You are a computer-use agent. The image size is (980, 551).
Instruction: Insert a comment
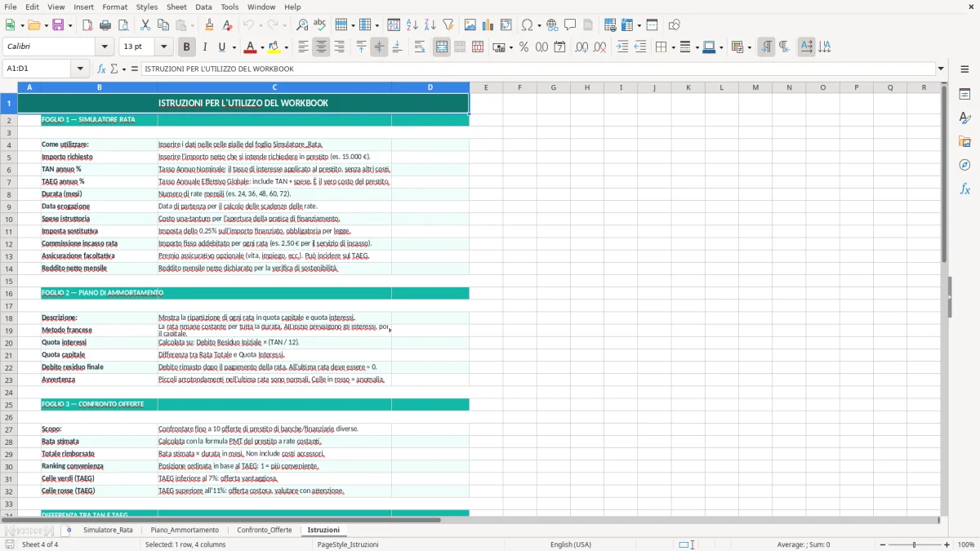(570, 25)
